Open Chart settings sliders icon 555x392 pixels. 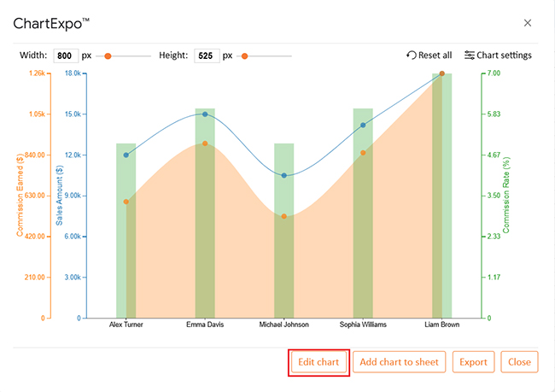click(470, 56)
